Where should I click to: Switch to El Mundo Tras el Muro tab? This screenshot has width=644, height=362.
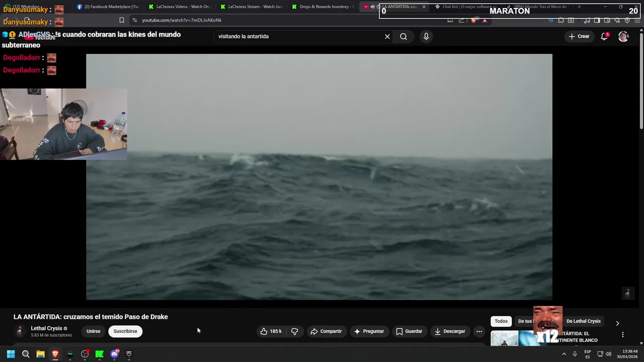click(x=537, y=7)
